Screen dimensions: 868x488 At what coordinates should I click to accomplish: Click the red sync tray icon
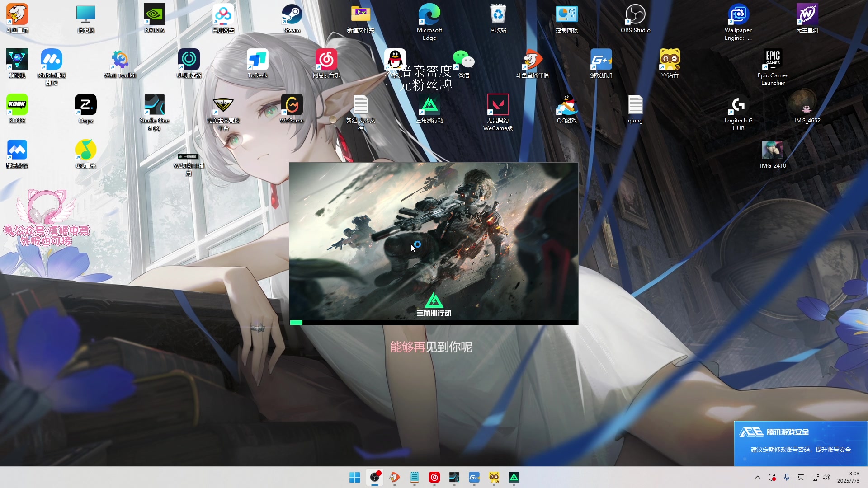pyautogui.click(x=772, y=477)
